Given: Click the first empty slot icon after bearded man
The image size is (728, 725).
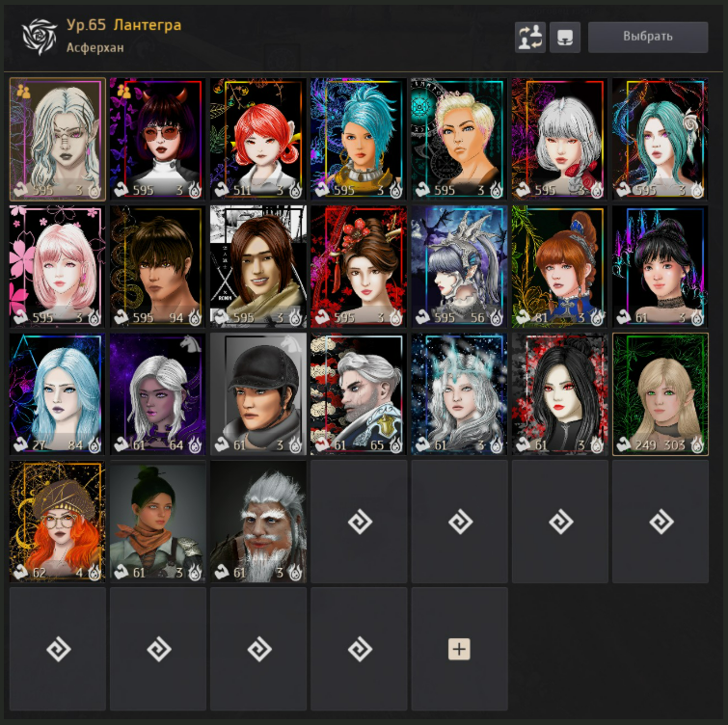Looking at the screenshot, I should 360,522.
